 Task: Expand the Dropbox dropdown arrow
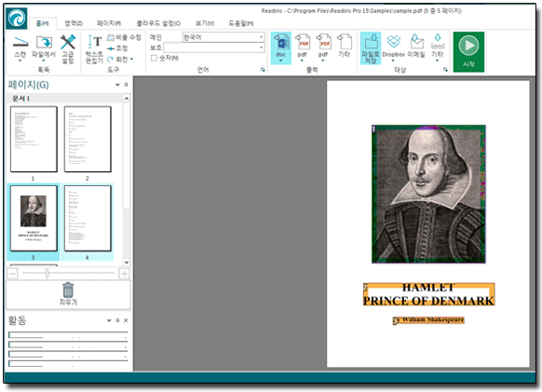(x=393, y=61)
